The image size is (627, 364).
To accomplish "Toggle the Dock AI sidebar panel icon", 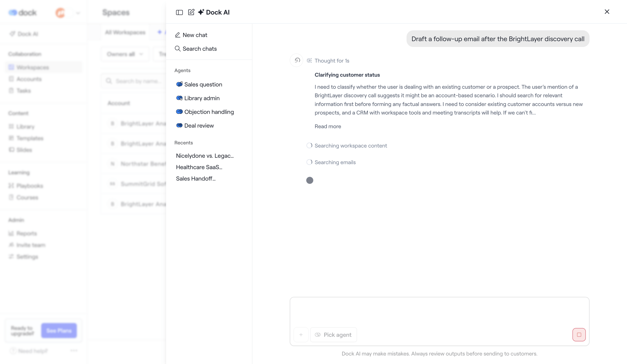I will pyautogui.click(x=179, y=12).
